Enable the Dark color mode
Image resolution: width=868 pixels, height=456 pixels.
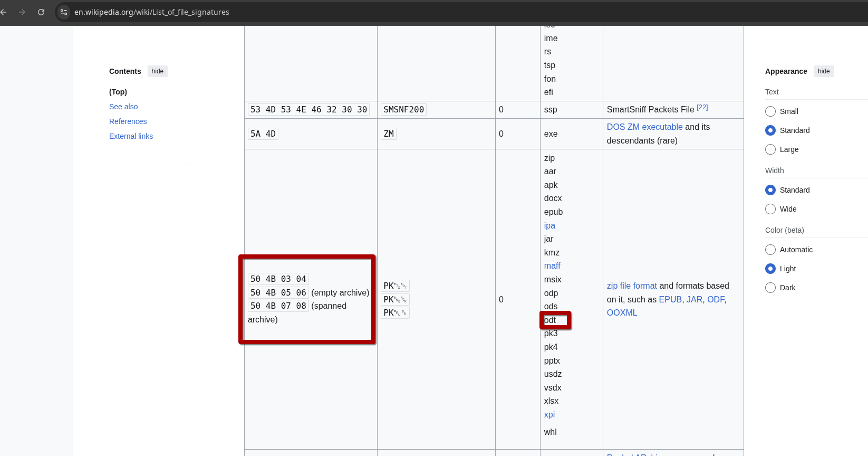click(x=770, y=288)
